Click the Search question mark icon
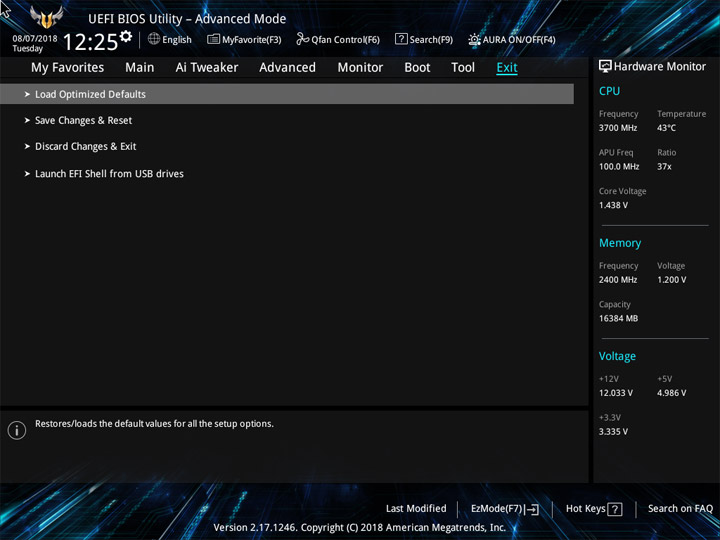The width and height of the screenshot is (720, 540). point(401,39)
